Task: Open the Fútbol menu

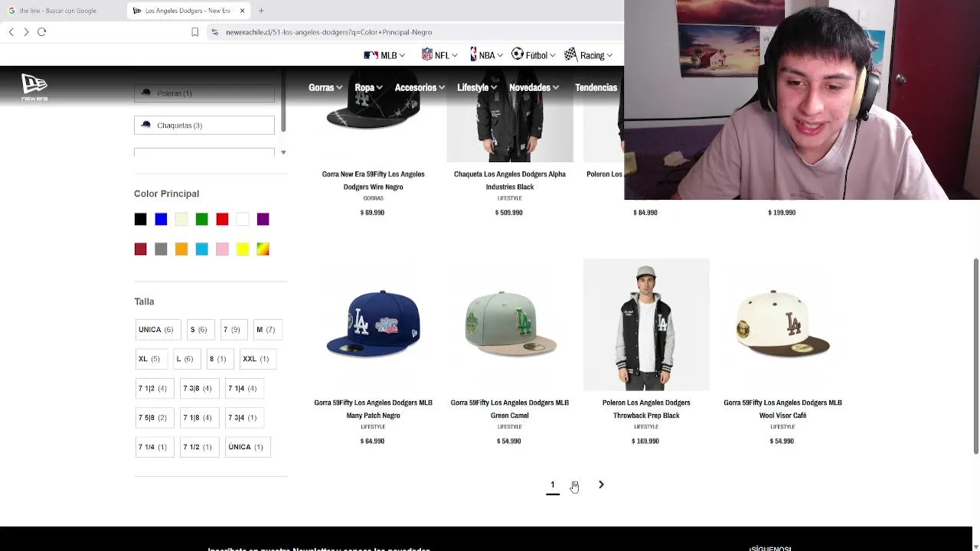Action: click(534, 55)
